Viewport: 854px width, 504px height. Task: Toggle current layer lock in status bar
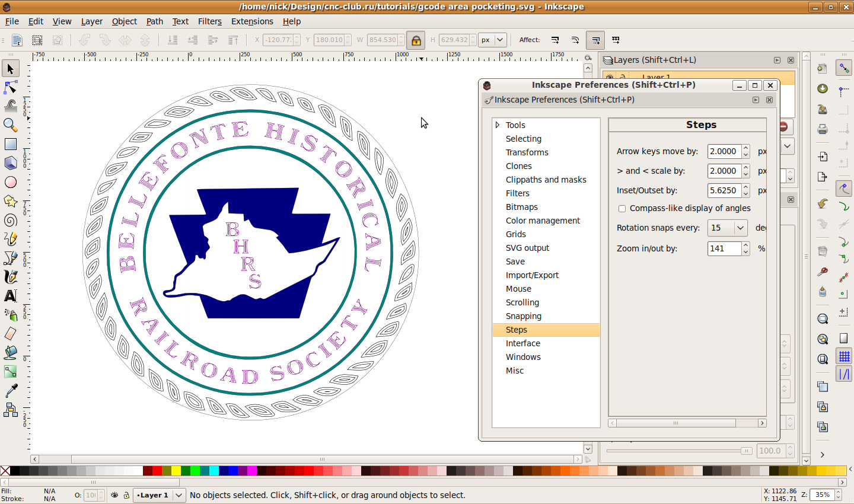tap(126, 495)
